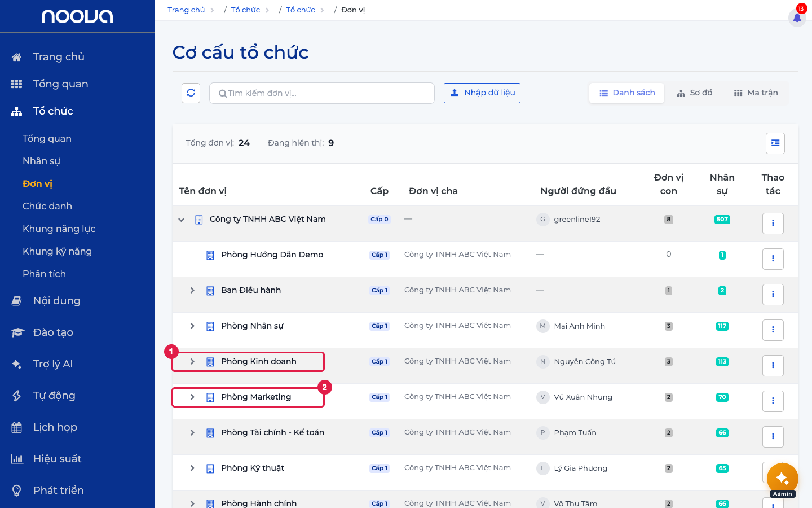Click the 507 staff count badge
Screen dimensions: 812x508
point(722,220)
